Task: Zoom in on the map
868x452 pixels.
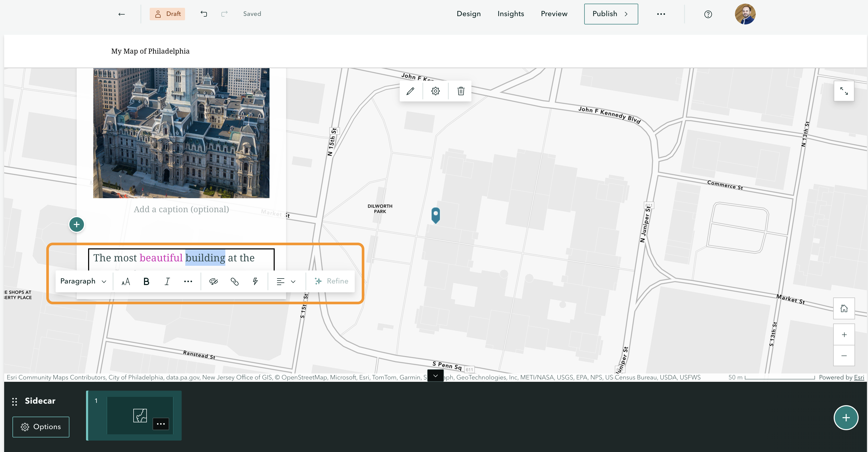Action: click(844, 334)
